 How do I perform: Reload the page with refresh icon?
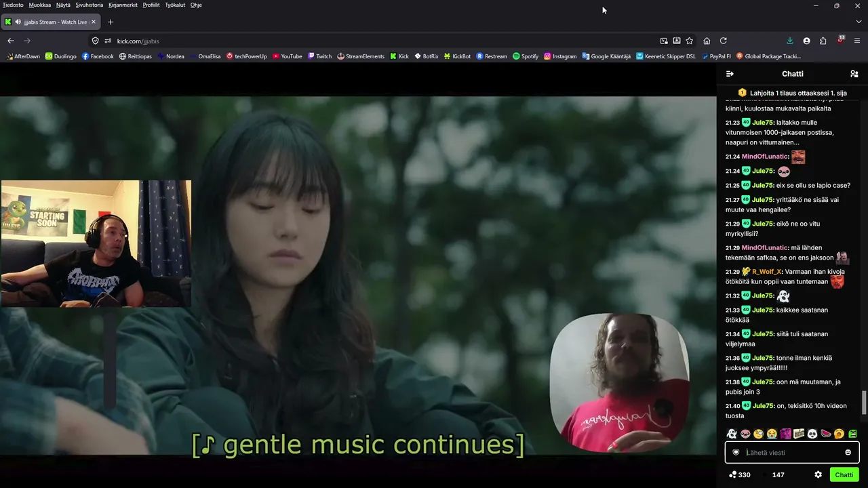[x=724, y=41]
